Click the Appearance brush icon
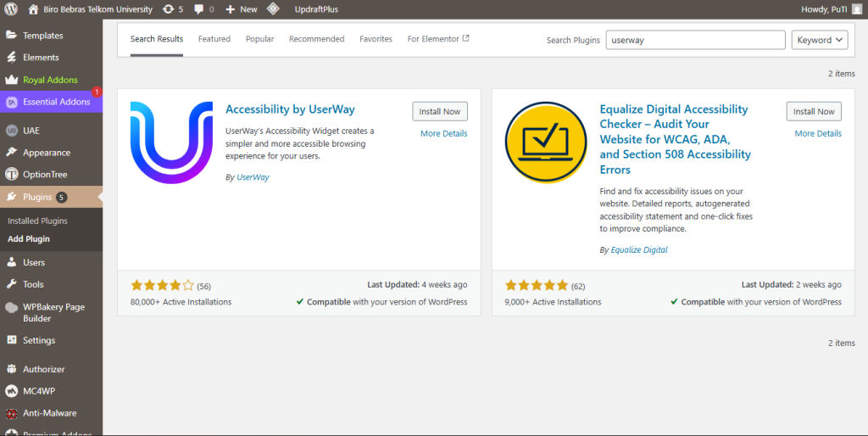Viewport: 868px width, 436px height. click(x=12, y=153)
